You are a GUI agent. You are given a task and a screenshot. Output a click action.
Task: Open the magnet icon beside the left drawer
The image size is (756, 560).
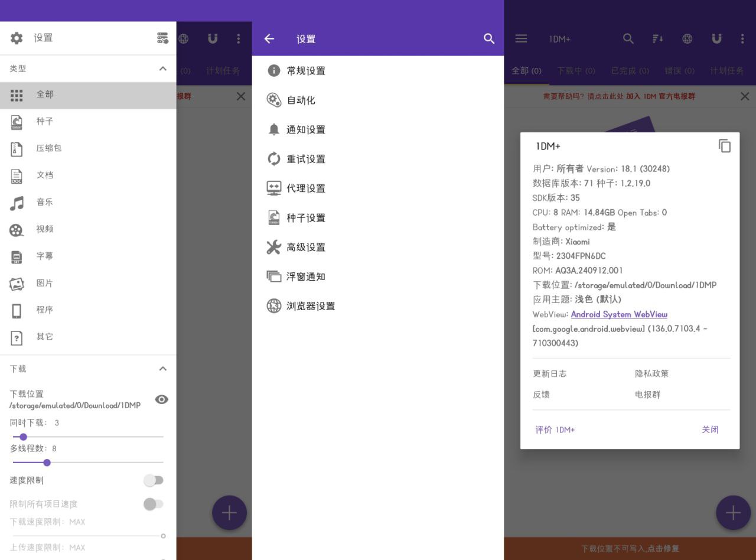coord(213,39)
